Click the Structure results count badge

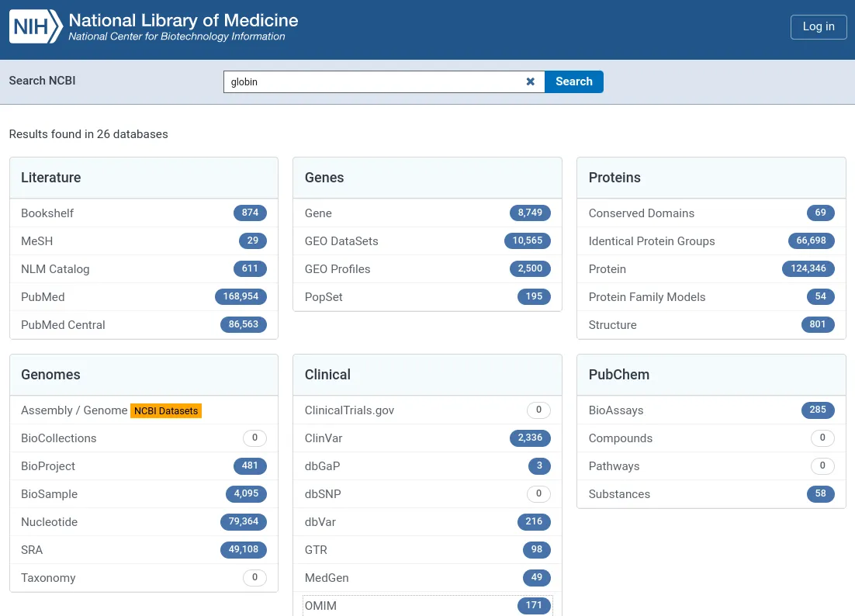pyautogui.click(x=817, y=324)
